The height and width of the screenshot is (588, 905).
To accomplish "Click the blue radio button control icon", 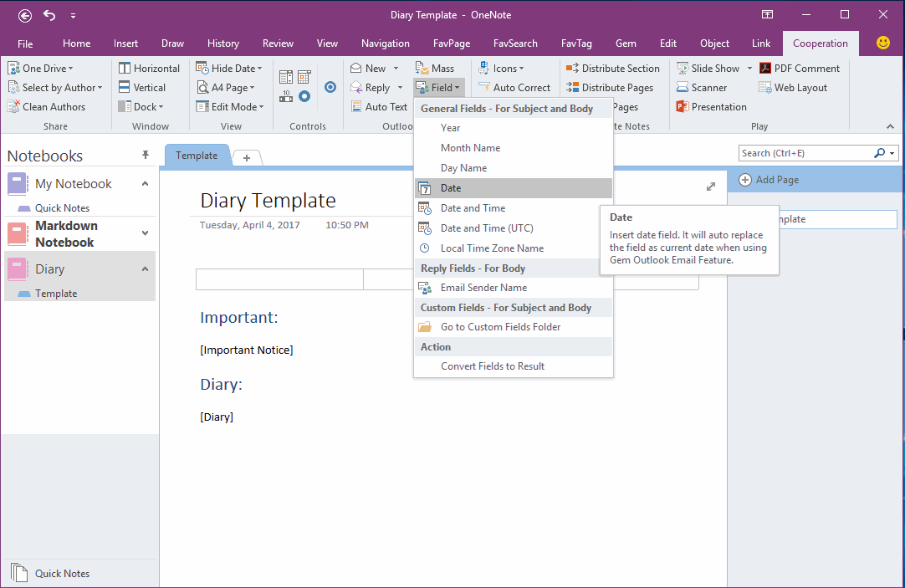I will pyautogui.click(x=330, y=87).
